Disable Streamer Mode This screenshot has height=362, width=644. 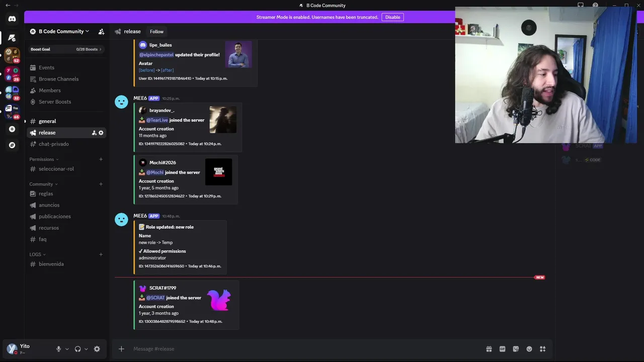[392, 17]
